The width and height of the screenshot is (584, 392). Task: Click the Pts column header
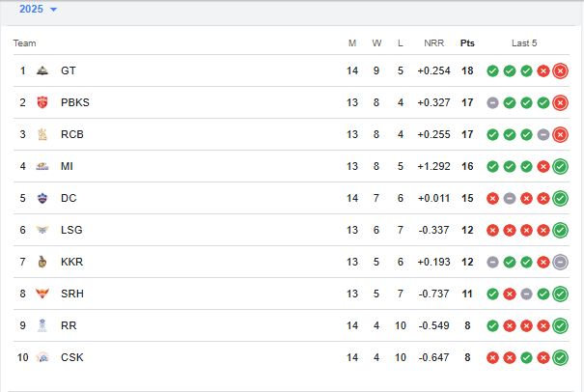pos(467,43)
